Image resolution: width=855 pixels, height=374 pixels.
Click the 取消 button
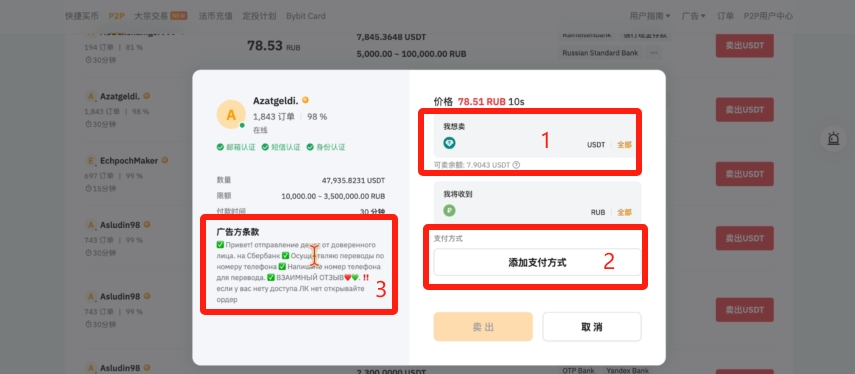click(x=592, y=327)
